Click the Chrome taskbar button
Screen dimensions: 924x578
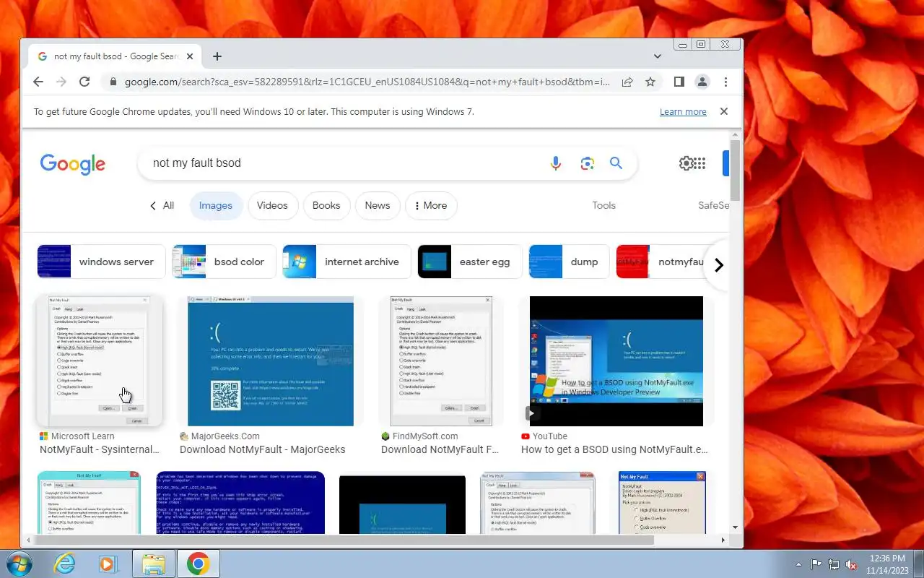(198, 564)
